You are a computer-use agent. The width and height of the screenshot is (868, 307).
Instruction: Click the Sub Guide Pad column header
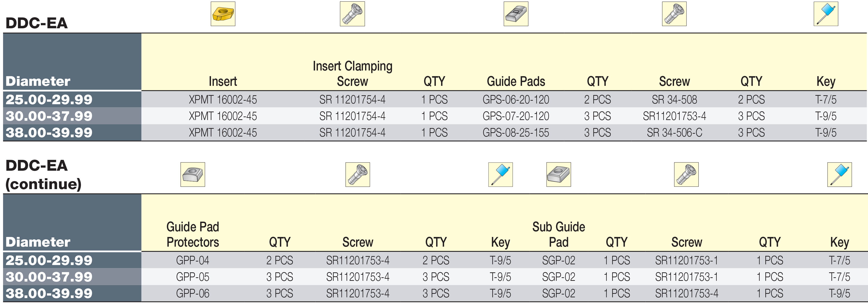(559, 234)
